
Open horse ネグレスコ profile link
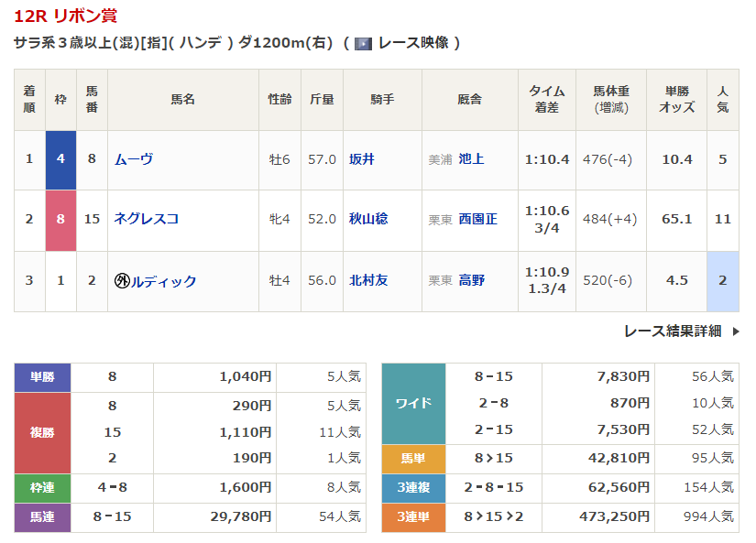[x=146, y=219]
